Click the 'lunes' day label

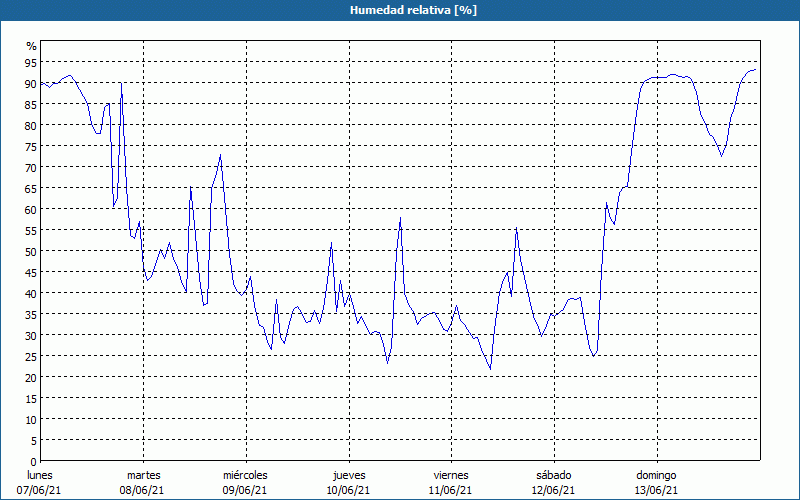[40, 475]
